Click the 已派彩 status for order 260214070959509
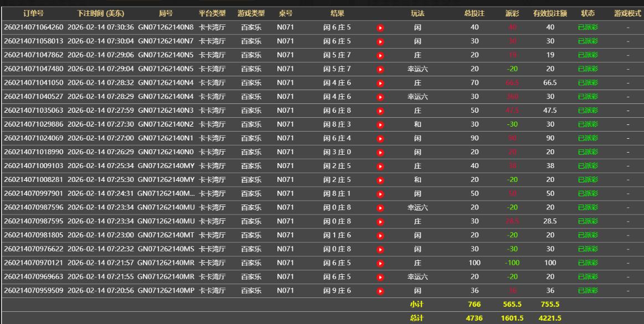The height and width of the screenshot is (324, 644). tap(588, 291)
